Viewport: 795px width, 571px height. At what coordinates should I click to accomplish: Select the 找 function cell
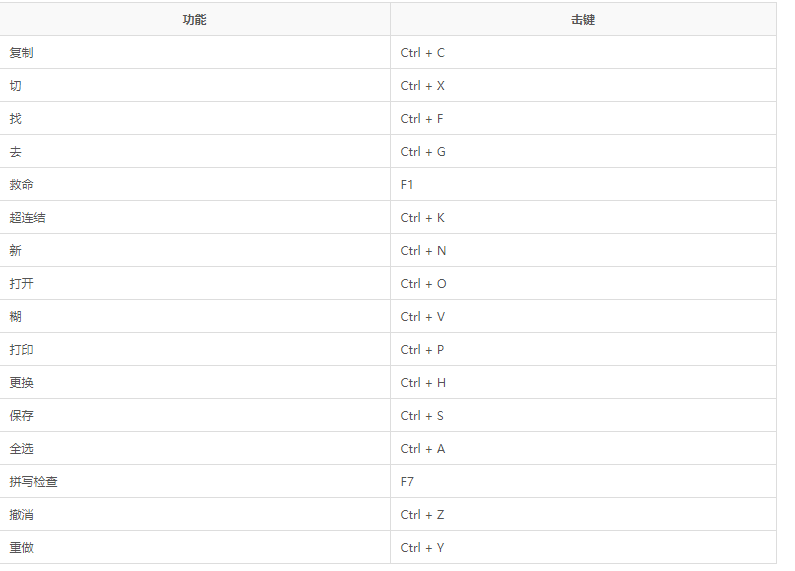[x=16, y=119]
